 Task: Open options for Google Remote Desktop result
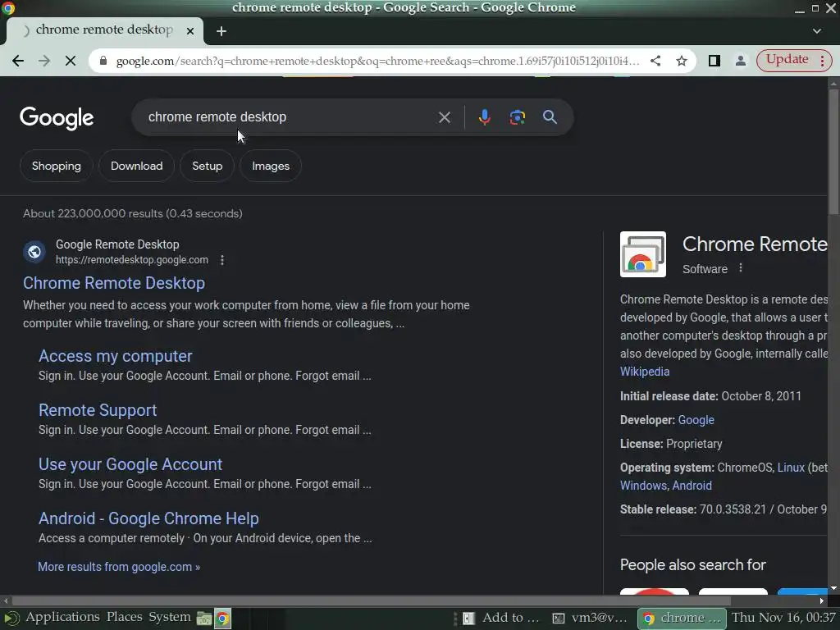tap(222, 260)
